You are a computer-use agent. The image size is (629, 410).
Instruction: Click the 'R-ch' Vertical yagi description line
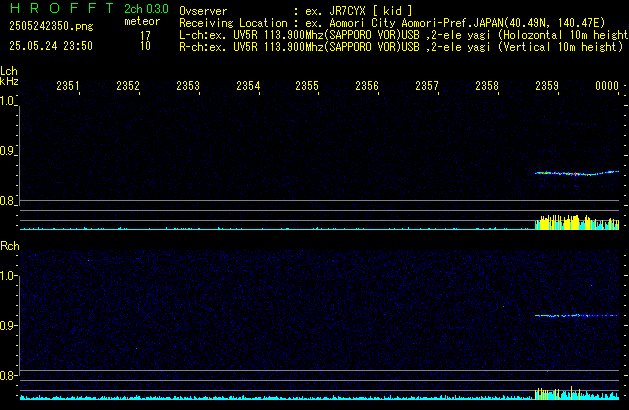(401, 47)
